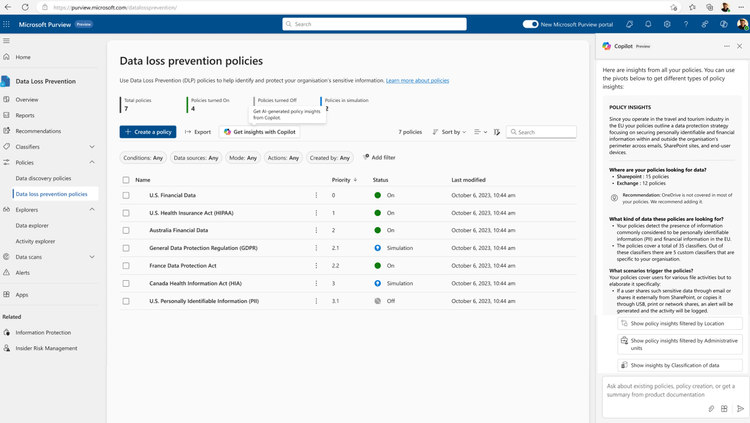
Task: Open the Data sources: Any filter
Action: 196,157
